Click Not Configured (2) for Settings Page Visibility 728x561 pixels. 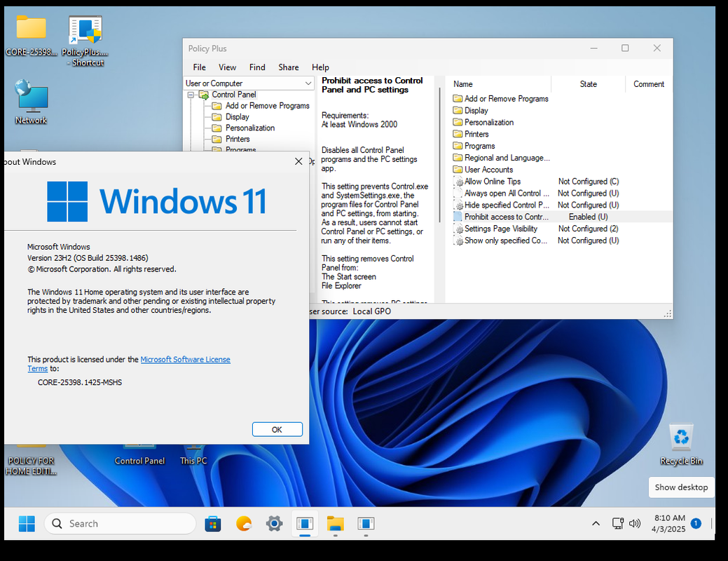589,229
